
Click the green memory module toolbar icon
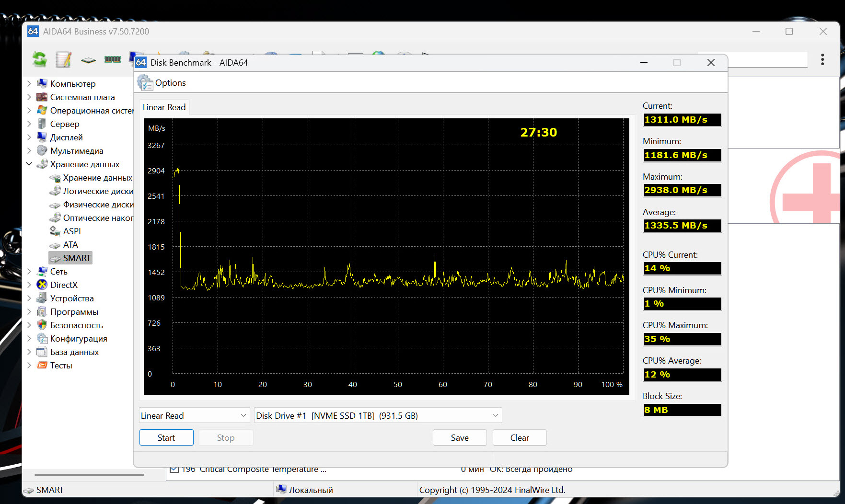click(x=113, y=59)
